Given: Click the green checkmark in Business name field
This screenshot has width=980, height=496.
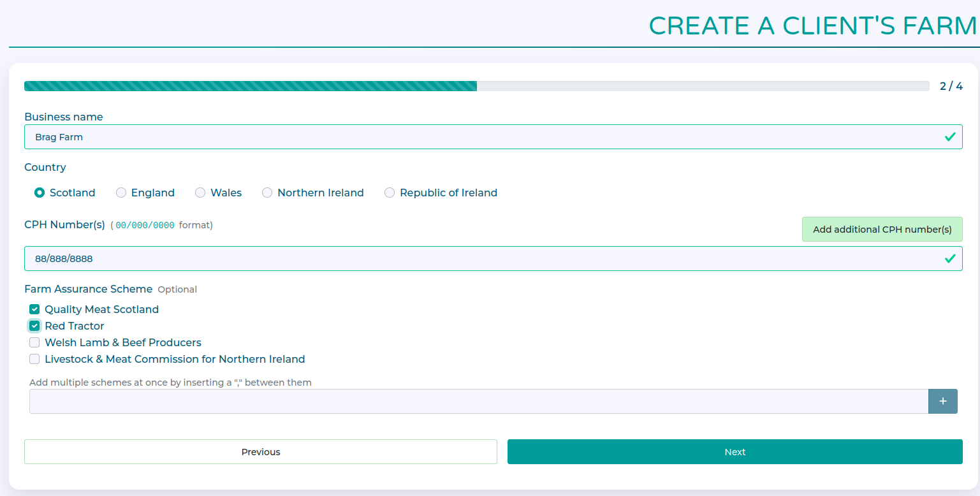Looking at the screenshot, I should [x=949, y=137].
